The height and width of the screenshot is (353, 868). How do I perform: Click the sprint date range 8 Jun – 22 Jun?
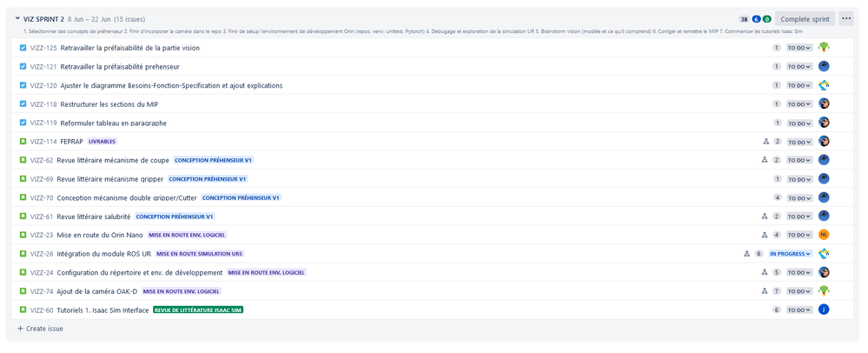pos(89,19)
